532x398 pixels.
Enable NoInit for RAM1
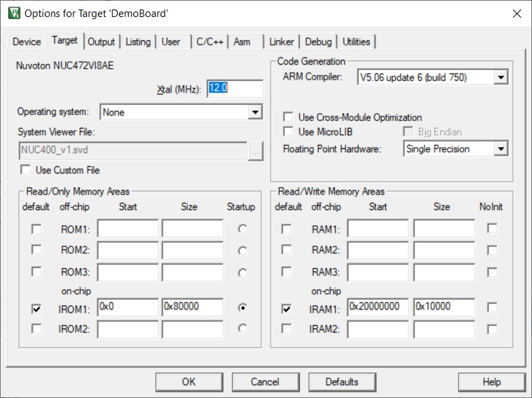coord(492,229)
